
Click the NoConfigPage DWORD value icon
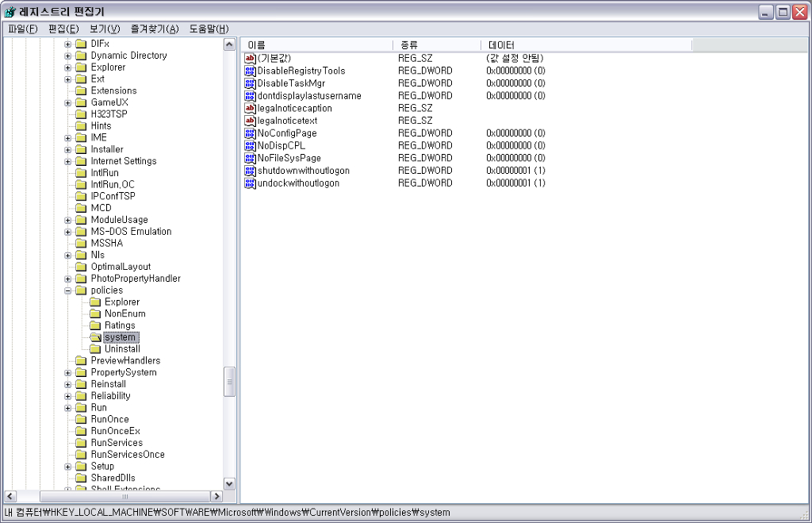click(250, 133)
